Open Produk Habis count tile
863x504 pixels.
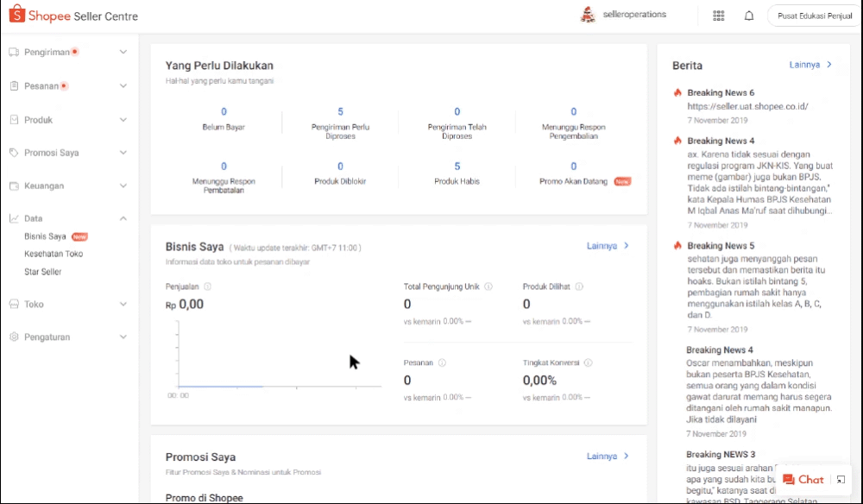pos(457,167)
